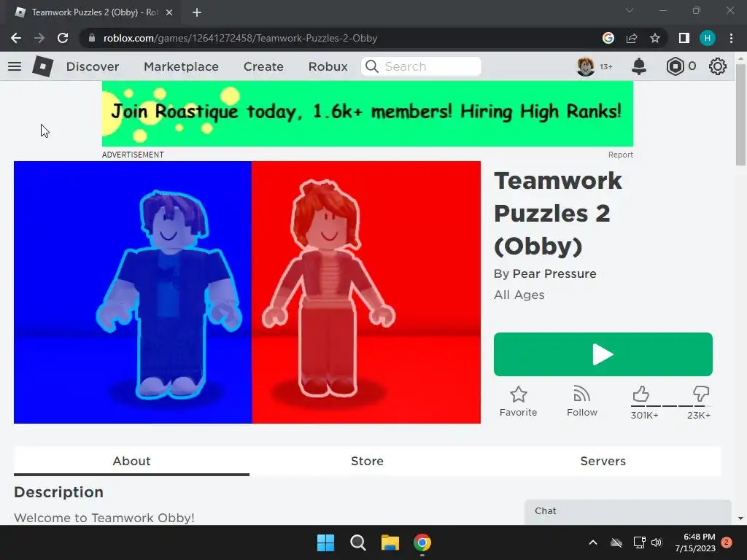The width and height of the screenshot is (747, 560).
Task: Open the Robux balance icon
Action: (675, 66)
